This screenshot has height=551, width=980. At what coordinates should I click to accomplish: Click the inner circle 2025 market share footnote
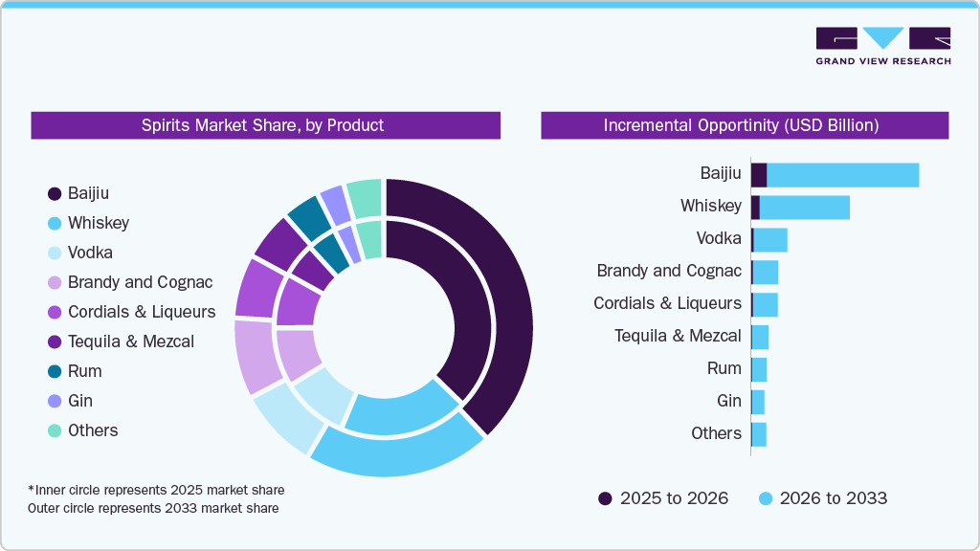156,490
